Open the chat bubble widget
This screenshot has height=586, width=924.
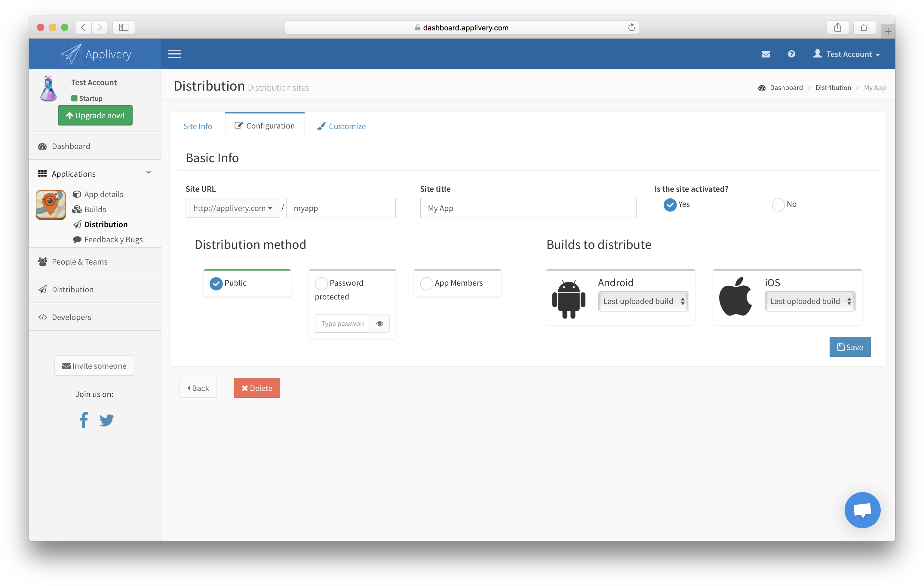[x=862, y=510]
